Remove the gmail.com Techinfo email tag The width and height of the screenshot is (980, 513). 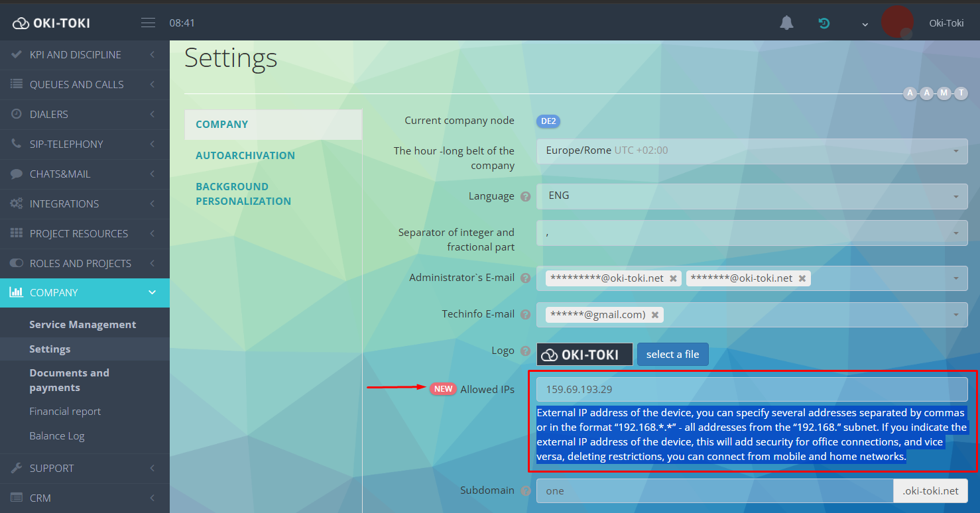coord(655,315)
